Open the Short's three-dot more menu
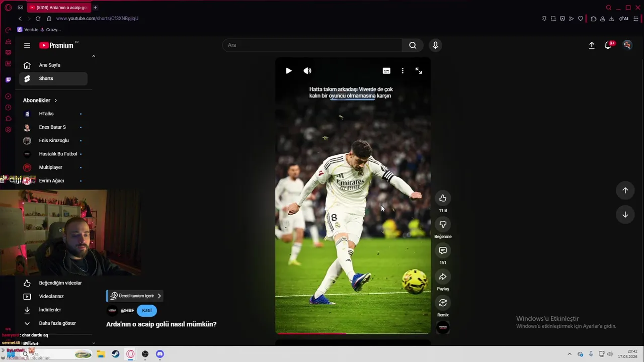Screen dimensions: 644x362 coord(403,71)
